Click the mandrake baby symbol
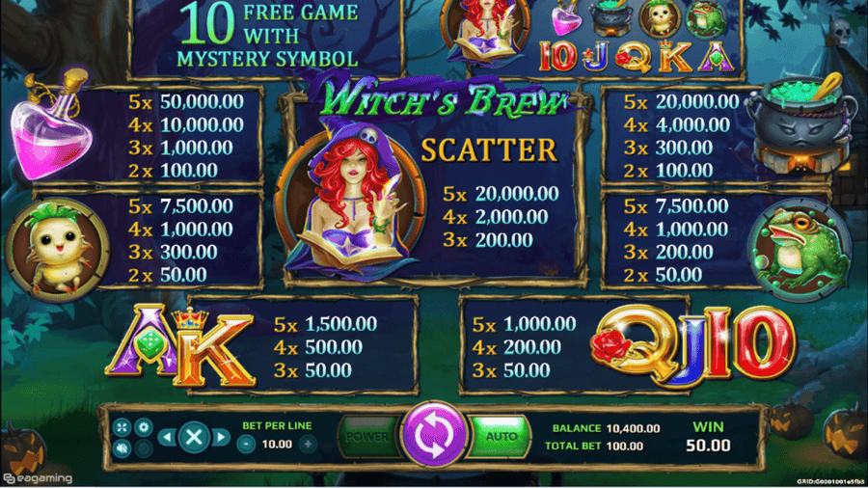Screen dimensions: 868x488 click(x=56, y=250)
